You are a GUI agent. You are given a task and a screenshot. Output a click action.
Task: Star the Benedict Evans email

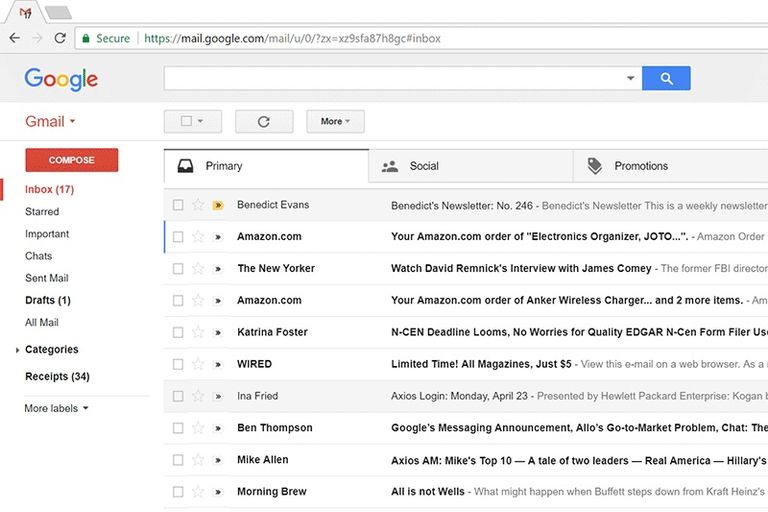[x=198, y=205]
